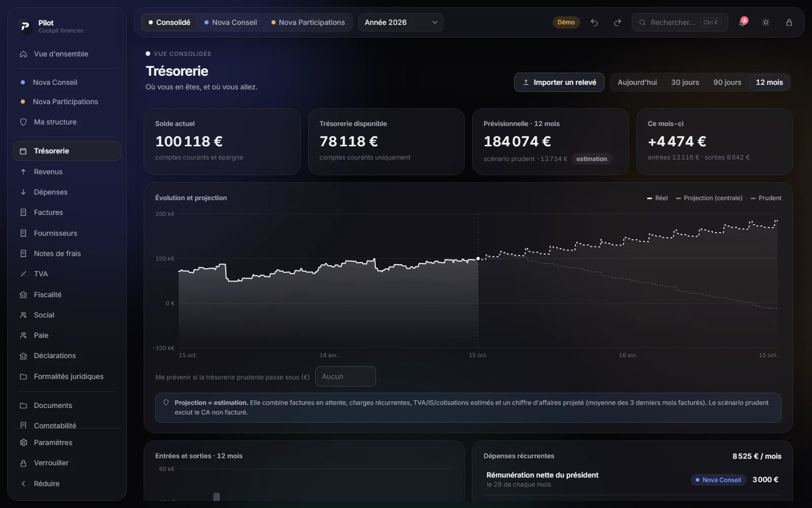Image resolution: width=812 pixels, height=508 pixels.
Task: Open the Année 2026 dropdown
Action: (x=400, y=22)
